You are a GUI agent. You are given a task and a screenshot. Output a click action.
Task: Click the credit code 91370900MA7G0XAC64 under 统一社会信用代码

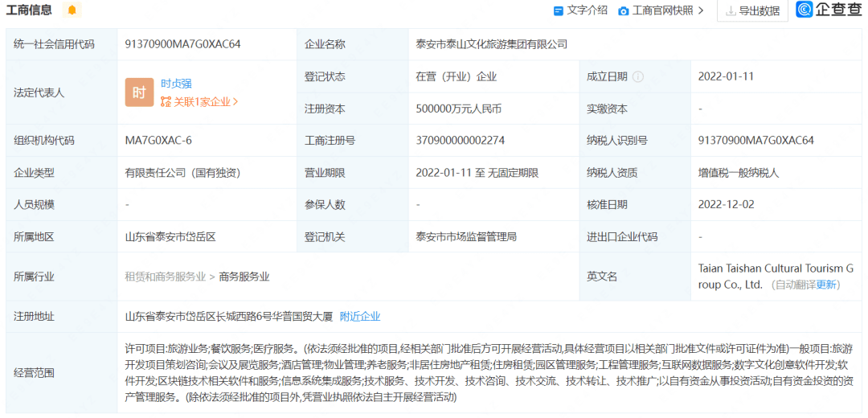click(x=182, y=44)
